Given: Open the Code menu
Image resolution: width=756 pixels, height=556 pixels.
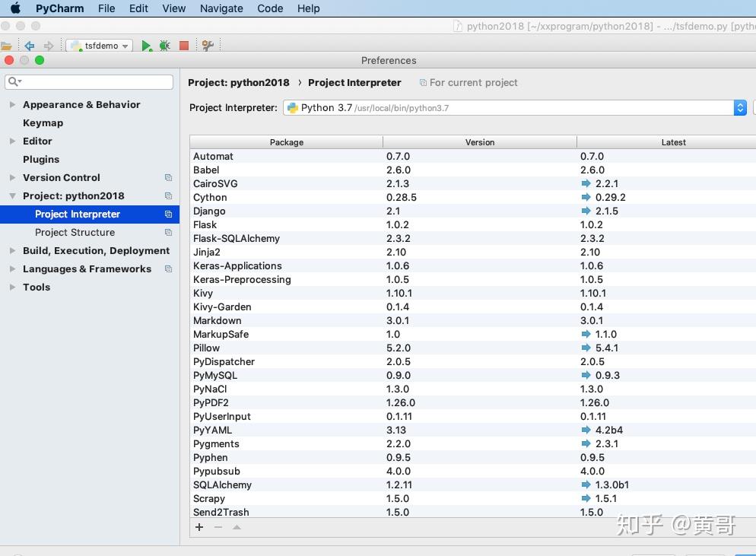Looking at the screenshot, I should [270, 8].
